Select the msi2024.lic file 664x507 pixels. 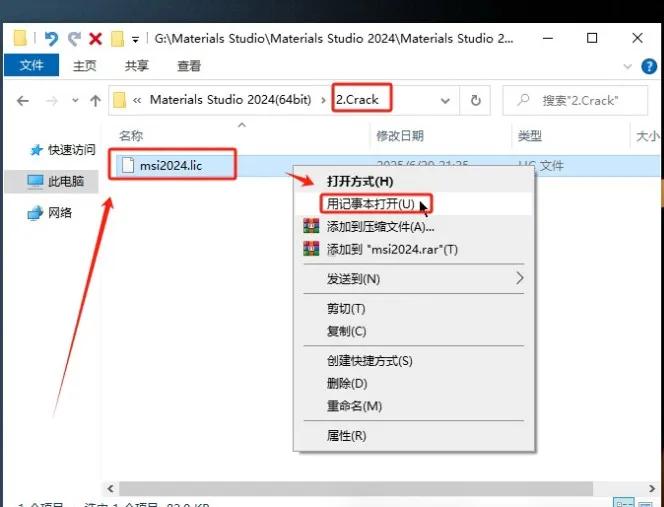[x=171, y=166]
